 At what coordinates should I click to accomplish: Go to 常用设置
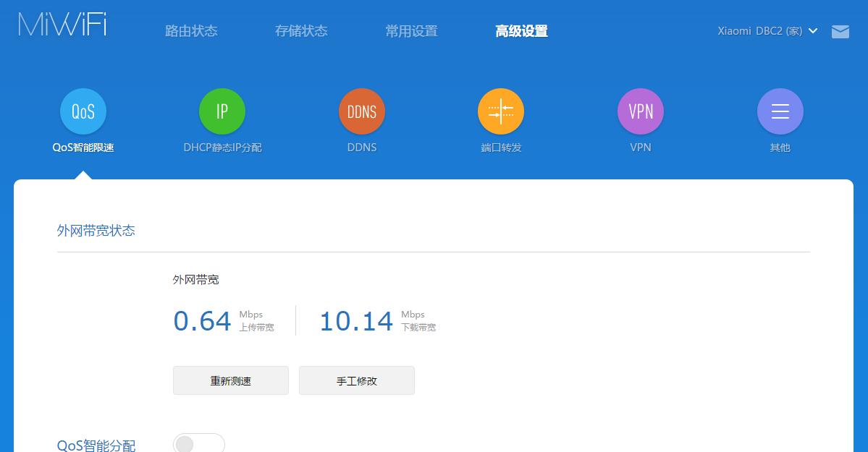[410, 30]
